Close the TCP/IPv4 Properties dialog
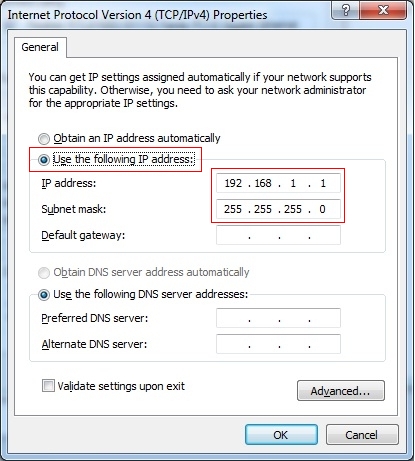Screen dimensions: 415x461 tap(383, 10)
